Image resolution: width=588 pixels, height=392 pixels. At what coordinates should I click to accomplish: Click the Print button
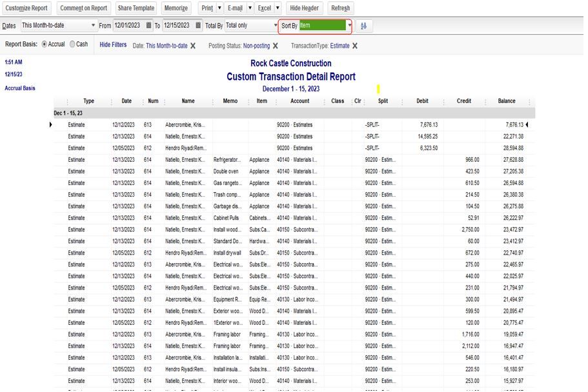click(207, 8)
